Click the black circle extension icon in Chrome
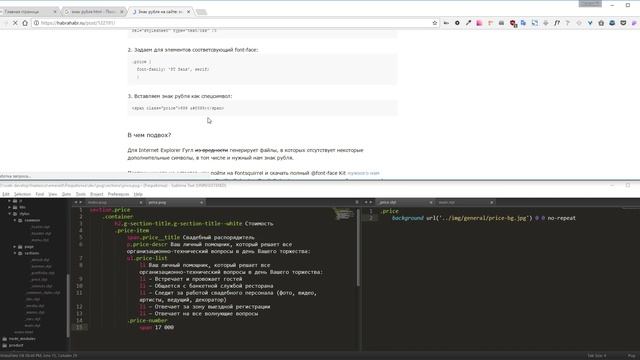The height and width of the screenshot is (360, 640). click(x=457, y=23)
